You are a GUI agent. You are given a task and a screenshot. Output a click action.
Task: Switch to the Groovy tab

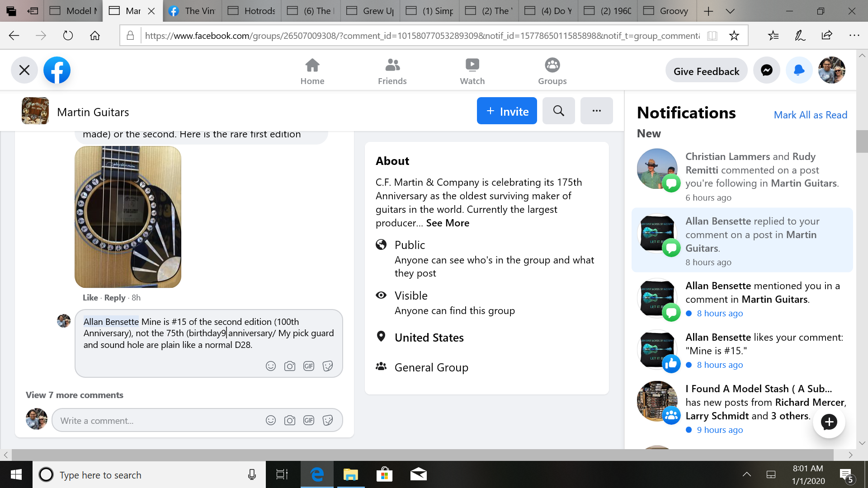(x=667, y=11)
